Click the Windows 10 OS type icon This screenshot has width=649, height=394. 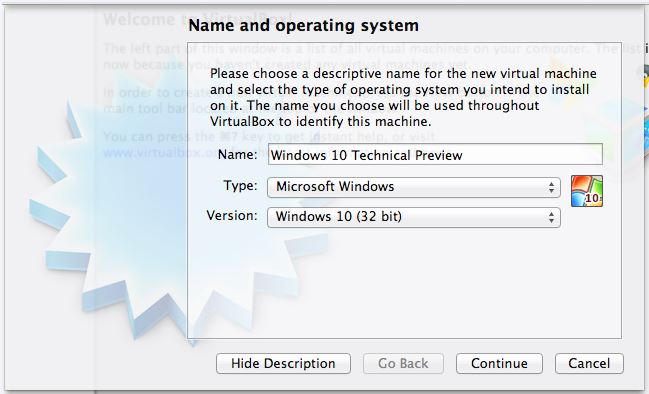pos(587,191)
